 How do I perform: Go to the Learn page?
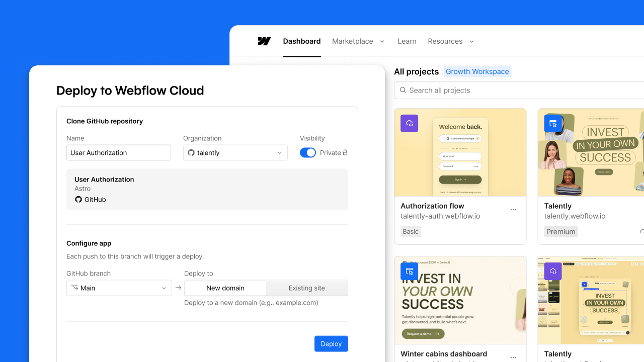(407, 41)
